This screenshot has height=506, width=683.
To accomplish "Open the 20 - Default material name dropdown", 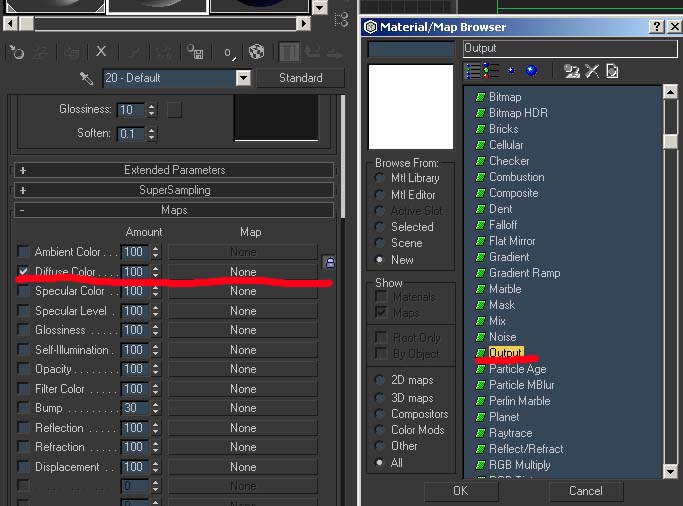I will (x=243, y=78).
